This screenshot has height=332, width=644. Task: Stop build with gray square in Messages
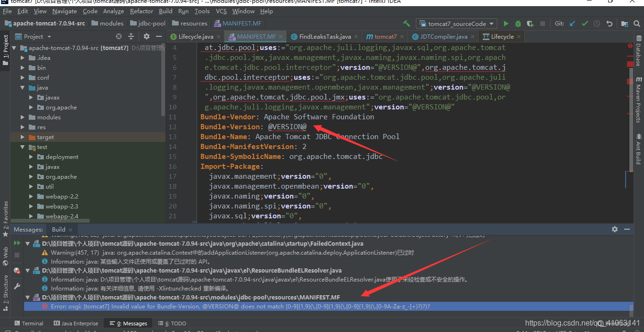[x=17, y=255]
